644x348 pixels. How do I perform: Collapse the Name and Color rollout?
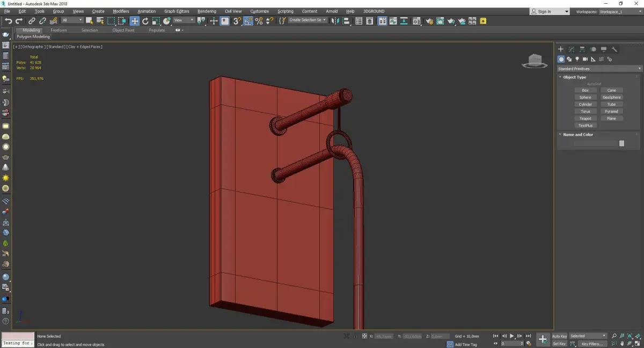(x=578, y=135)
